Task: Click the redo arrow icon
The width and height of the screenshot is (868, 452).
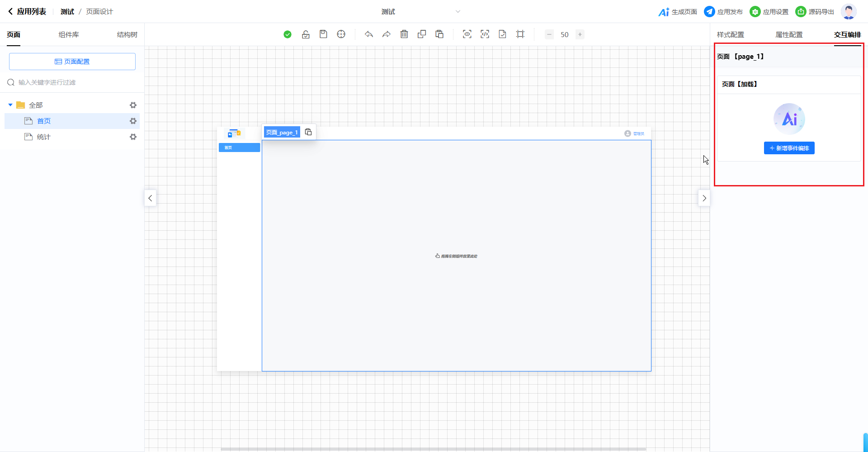Action: 387,34
